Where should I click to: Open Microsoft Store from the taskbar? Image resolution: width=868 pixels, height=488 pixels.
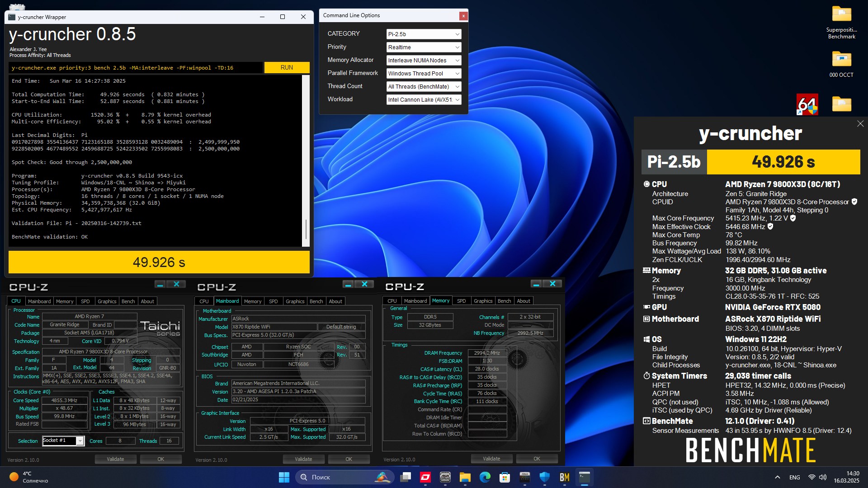coord(505,477)
